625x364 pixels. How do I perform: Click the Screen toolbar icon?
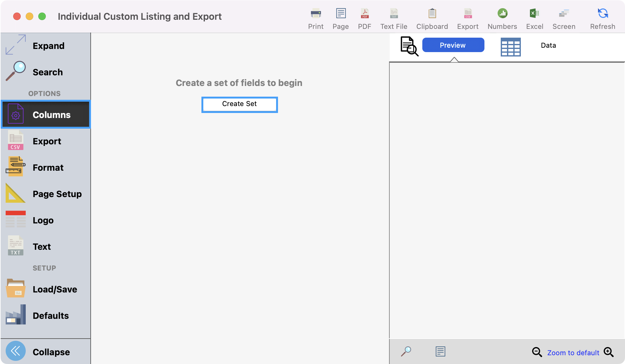coord(564,13)
